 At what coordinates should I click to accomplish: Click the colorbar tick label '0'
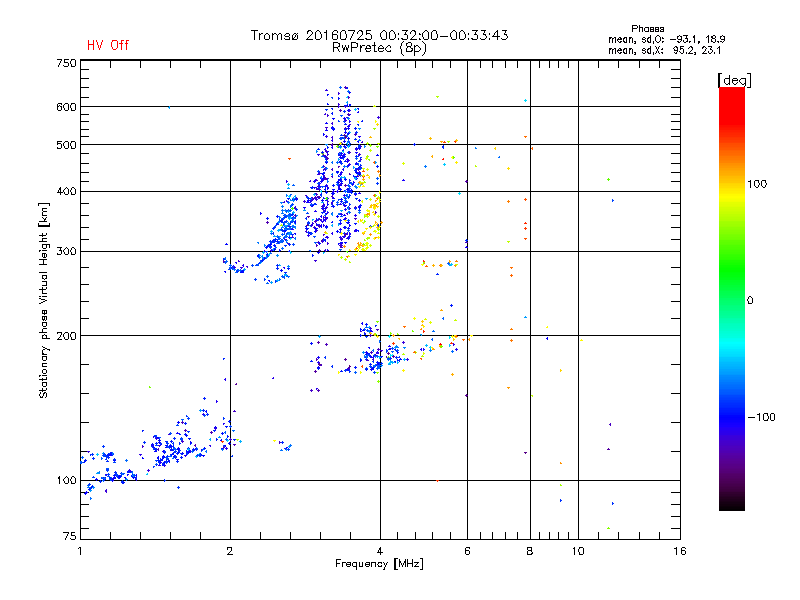(750, 301)
